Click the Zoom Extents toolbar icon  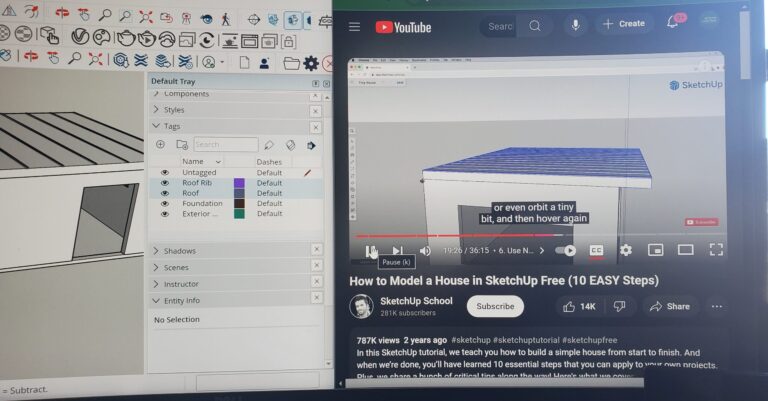[x=146, y=18]
